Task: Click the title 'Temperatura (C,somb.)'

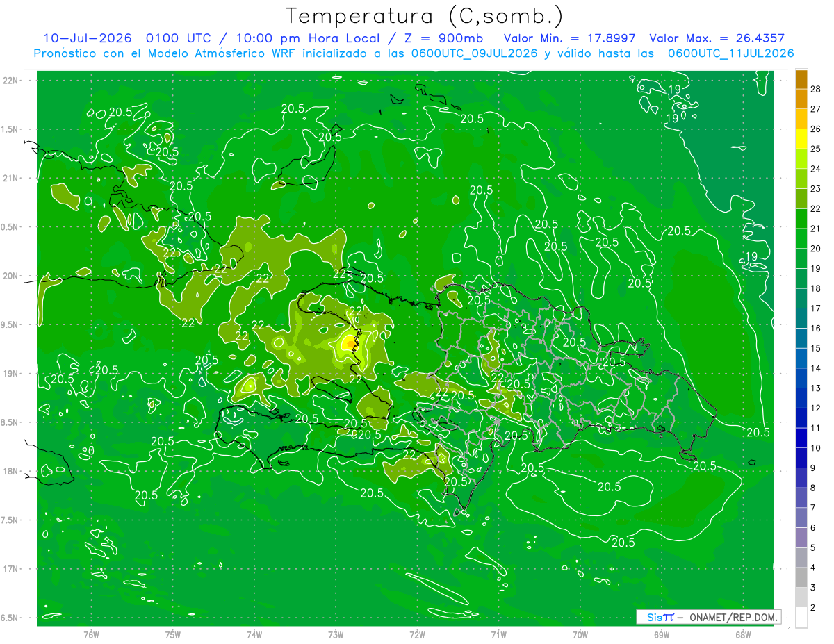Action: 425,16
